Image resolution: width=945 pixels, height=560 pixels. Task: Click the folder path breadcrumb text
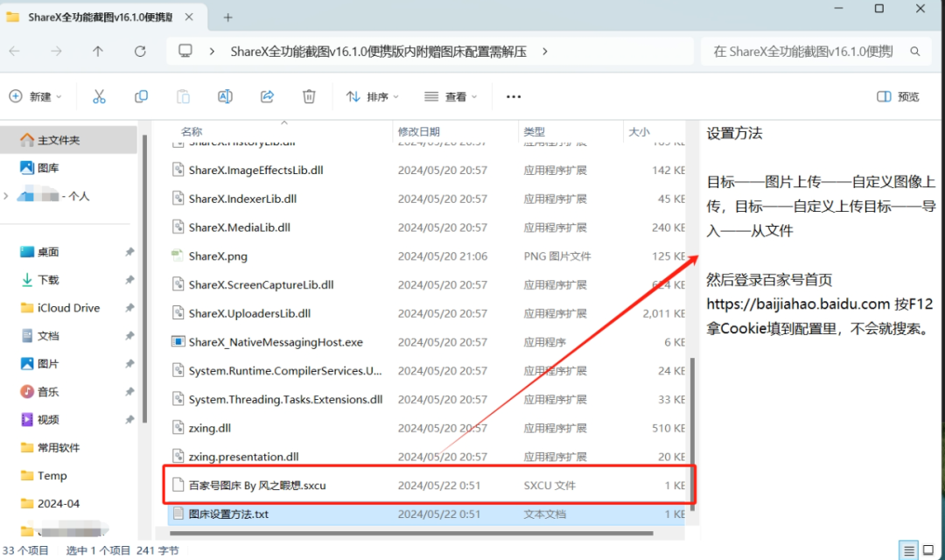pyautogui.click(x=379, y=52)
